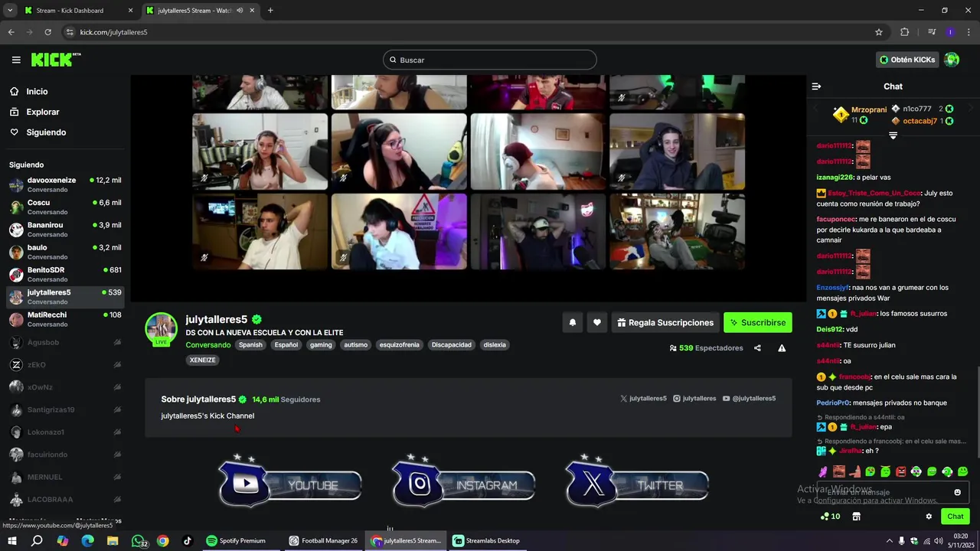Toggle follow heart for julytalleres5
Viewport: 980px width, 551px height.
click(x=597, y=323)
